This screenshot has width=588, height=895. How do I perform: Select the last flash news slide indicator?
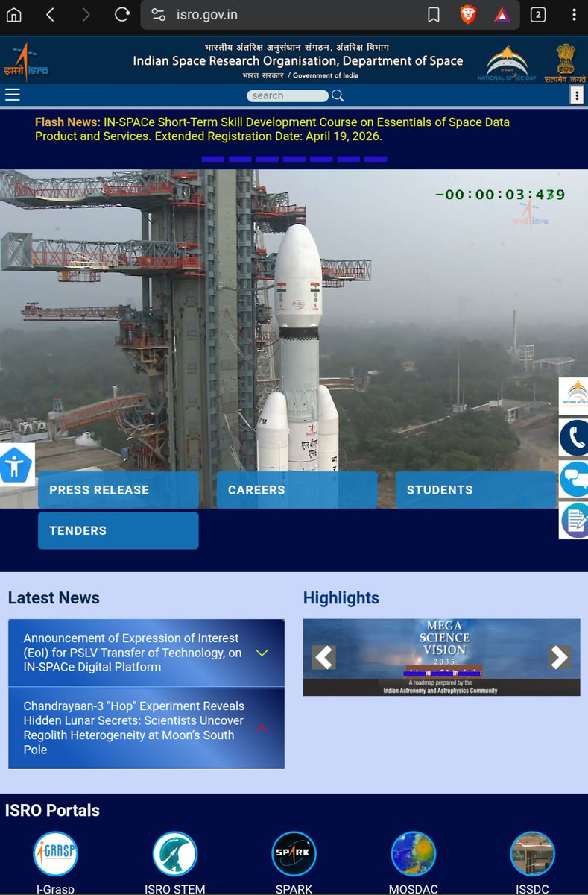[x=376, y=159]
